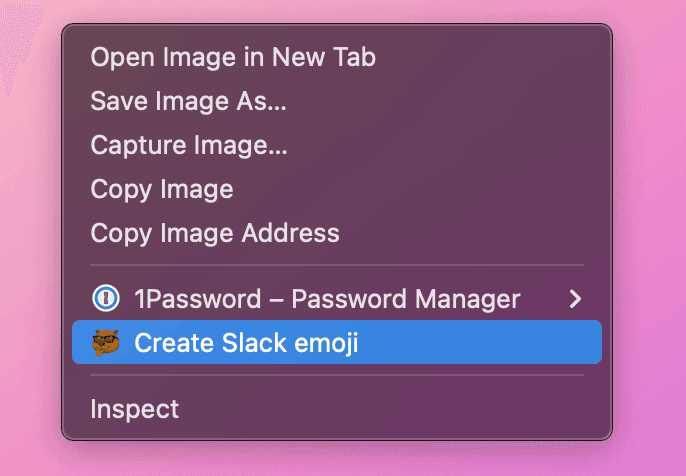Click the 'Open' word in first entry
The width and height of the screenshot is (686, 476).
tap(119, 57)
